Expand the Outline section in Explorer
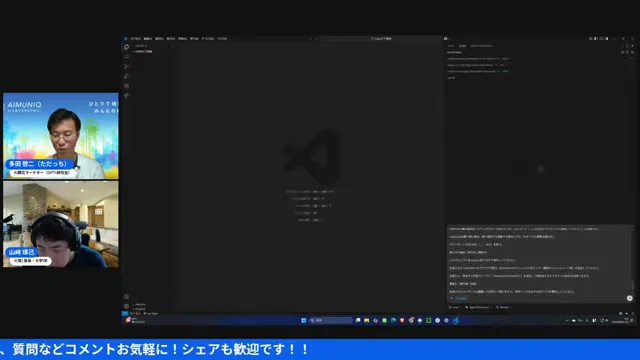 click(139, 304)
